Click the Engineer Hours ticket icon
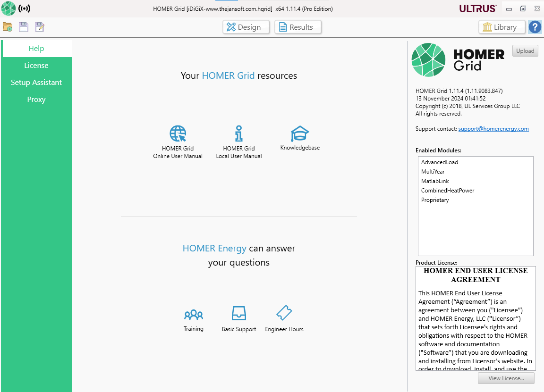The width and height of the screenshot is (544, 392). pyautogui.click(x=284, y=313)
